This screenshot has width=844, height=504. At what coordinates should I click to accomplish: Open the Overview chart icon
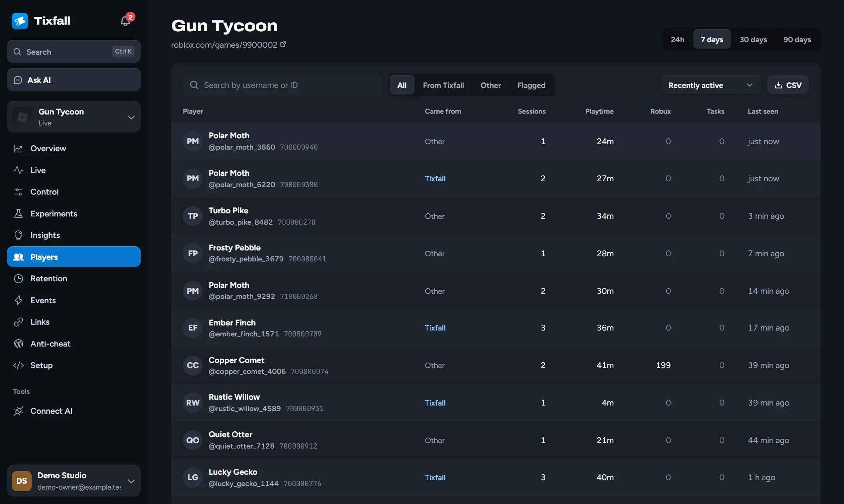tap(18, 148)
